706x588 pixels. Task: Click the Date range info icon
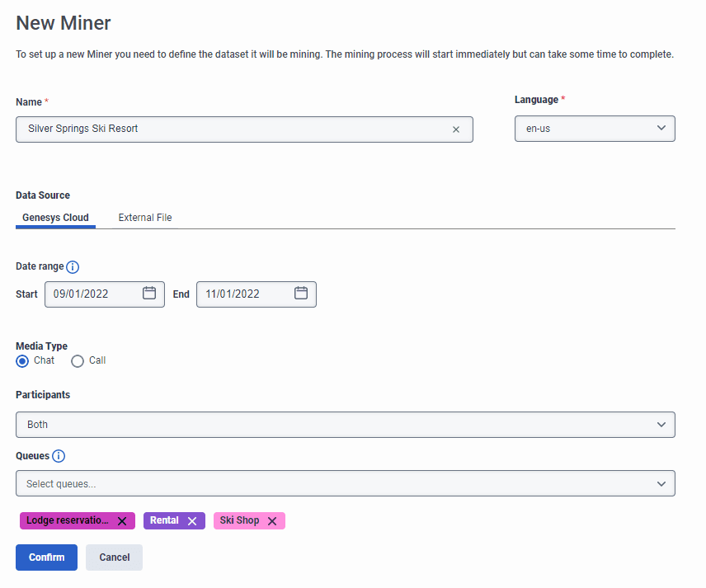click(x=73, y=266)
